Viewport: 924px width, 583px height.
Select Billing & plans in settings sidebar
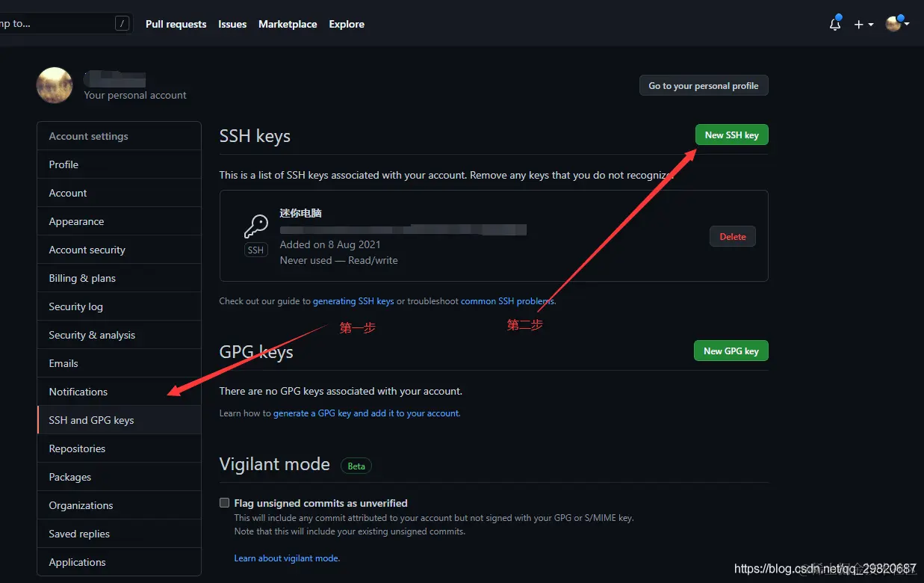click(119, 278)
